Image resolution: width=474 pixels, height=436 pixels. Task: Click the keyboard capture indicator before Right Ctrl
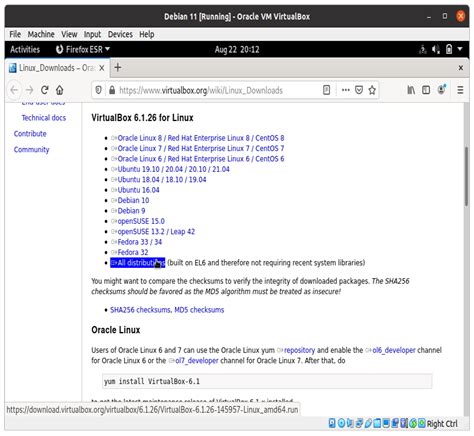click(x=422, y=423)
